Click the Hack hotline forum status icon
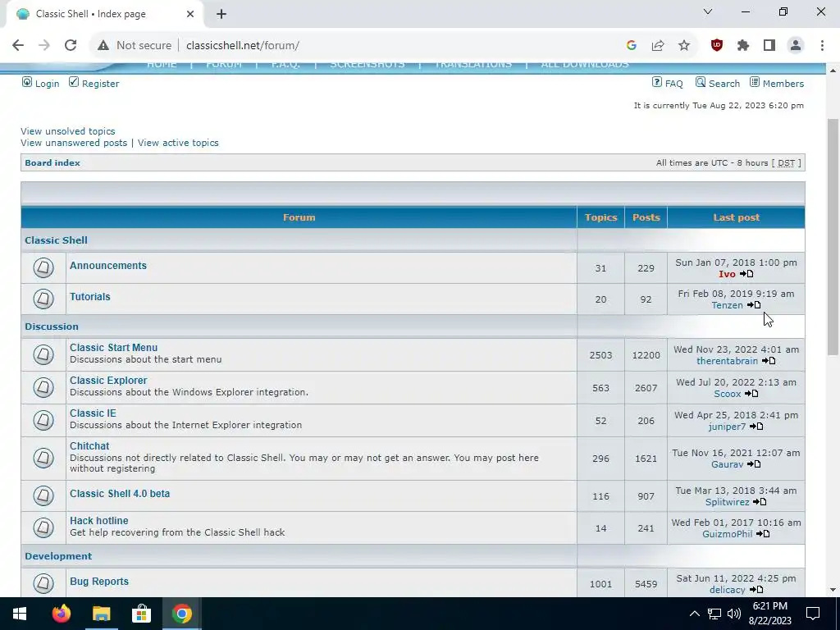This screenshot has width=840, height=630. pyautogui.click(x=43, y=527)
